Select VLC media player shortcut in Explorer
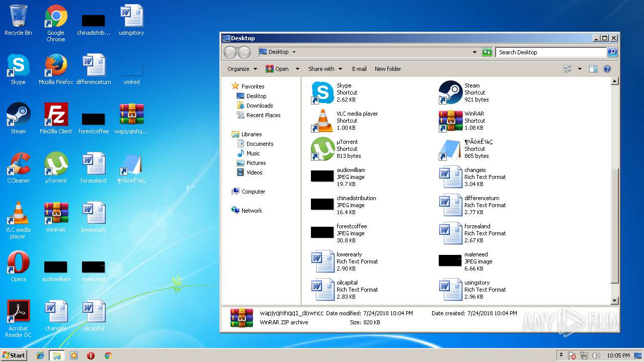 (x=345, y=121)
